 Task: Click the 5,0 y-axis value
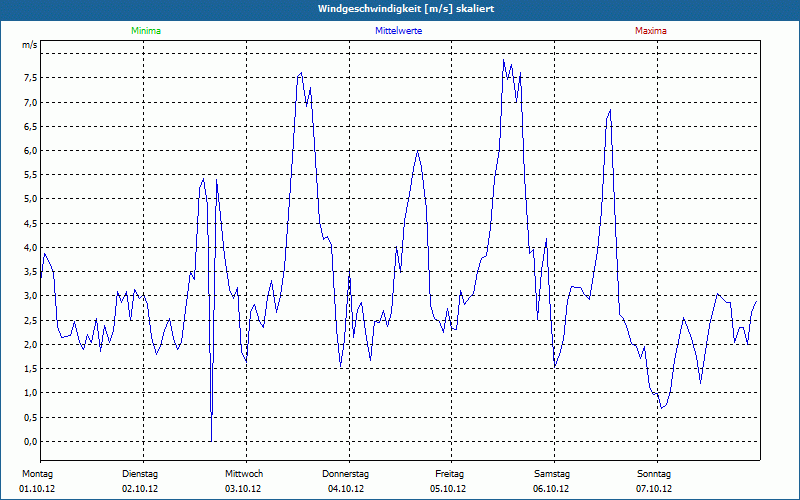pos(30,199)
